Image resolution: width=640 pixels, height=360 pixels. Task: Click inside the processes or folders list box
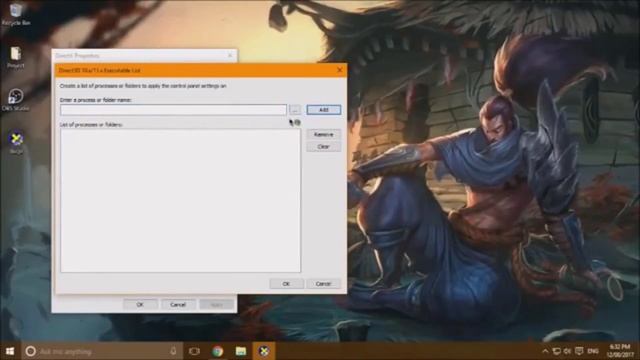tap(180, 200)
